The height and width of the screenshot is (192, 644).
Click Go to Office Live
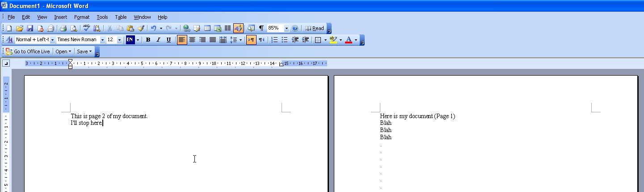pos(28,51)
